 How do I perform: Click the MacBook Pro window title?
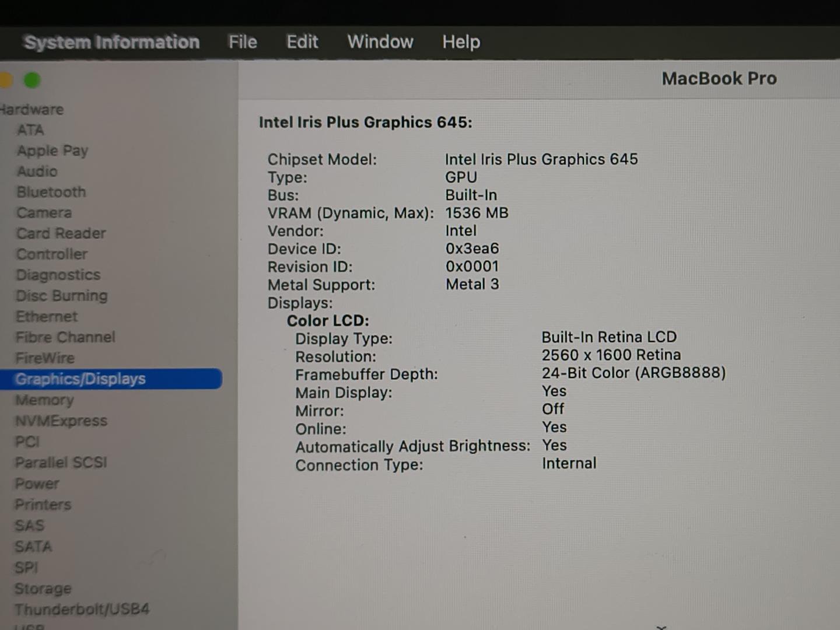(719, 79)
